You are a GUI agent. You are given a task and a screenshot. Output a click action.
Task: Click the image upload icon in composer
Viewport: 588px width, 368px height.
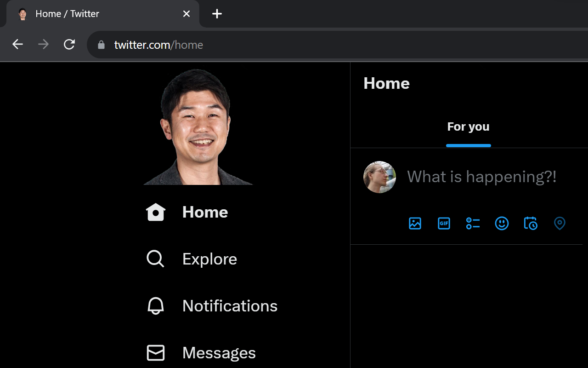415,224
